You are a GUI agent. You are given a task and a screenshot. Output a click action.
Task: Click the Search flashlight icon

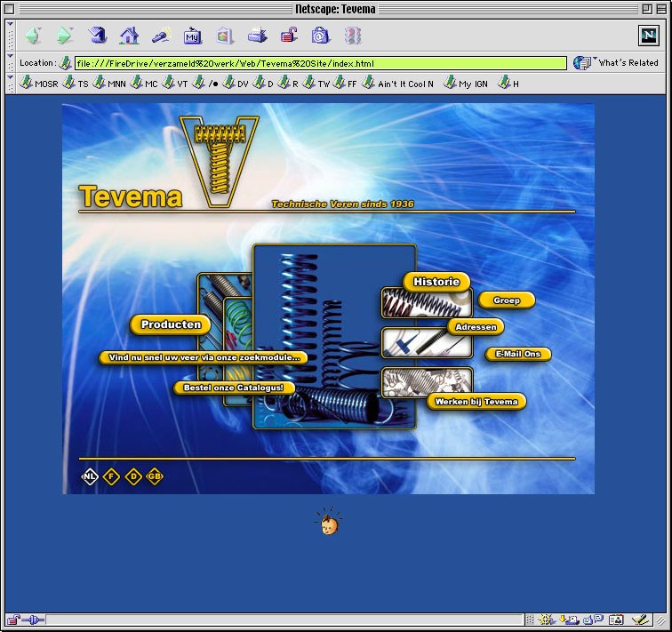pyautogui.click(x=161, y=36)
